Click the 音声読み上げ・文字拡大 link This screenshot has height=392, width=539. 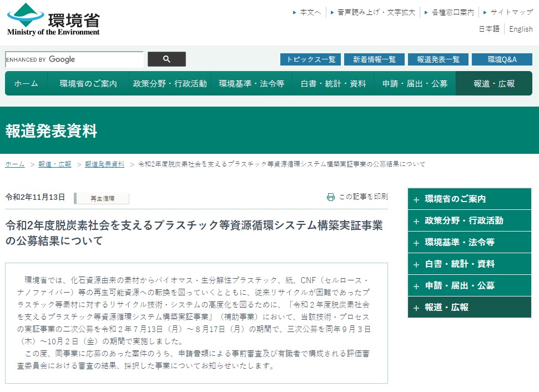click(376, 12)
